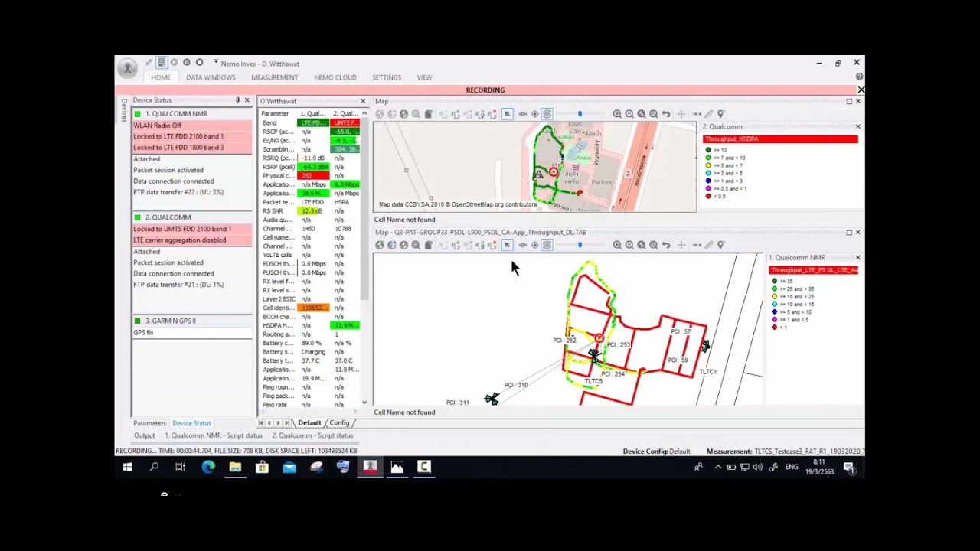Open the Nemo Invex application menu button

click(127, 69)
